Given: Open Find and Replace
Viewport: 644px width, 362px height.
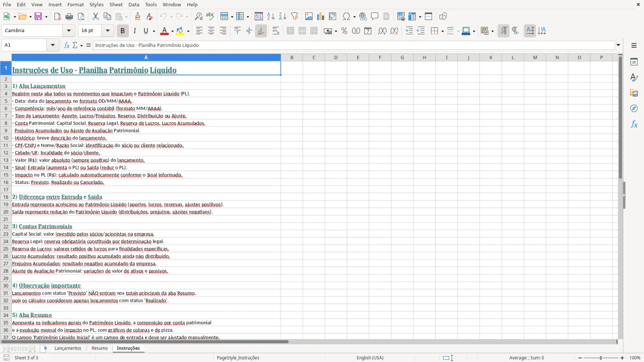Looking at the screenshot, I should pos(199,17).
